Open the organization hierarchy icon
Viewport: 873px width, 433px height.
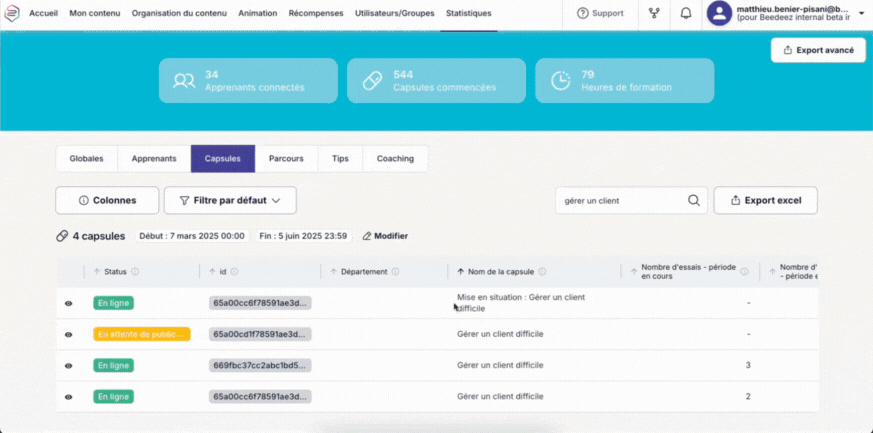(654, 14)
